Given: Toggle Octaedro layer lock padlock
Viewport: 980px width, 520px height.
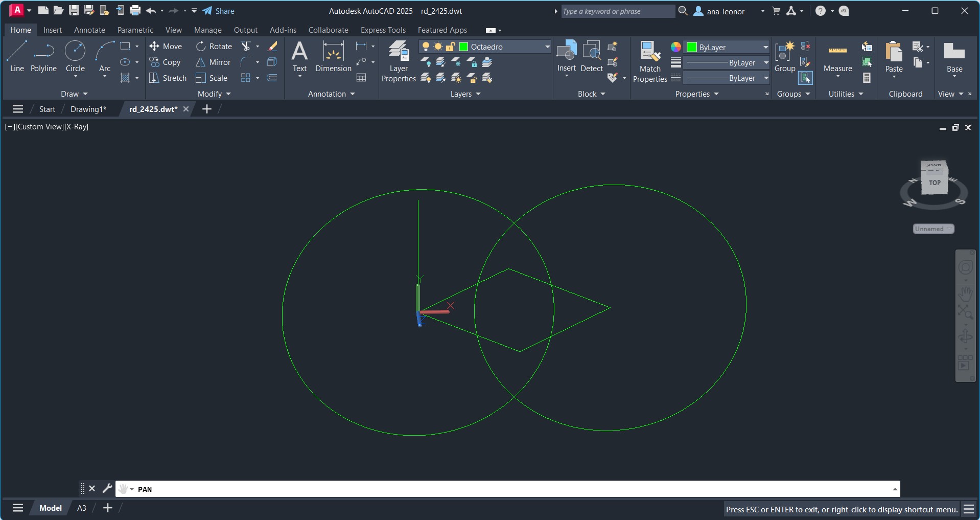Looking at the screenshot, I should click(451, 47).
